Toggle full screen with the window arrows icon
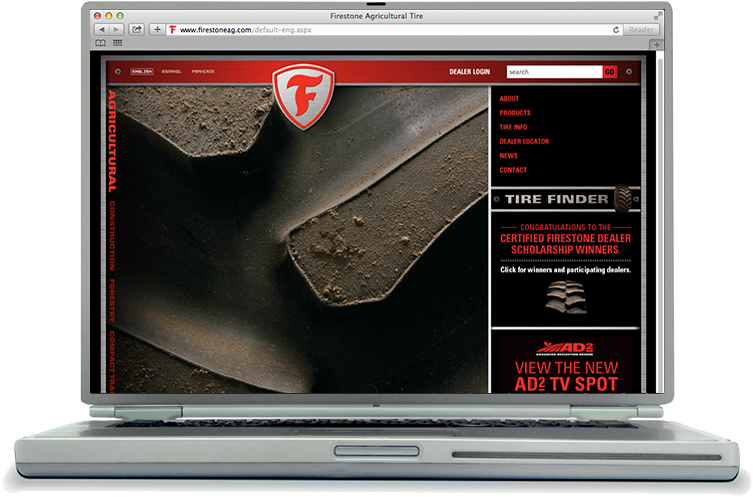 [656, 16]
